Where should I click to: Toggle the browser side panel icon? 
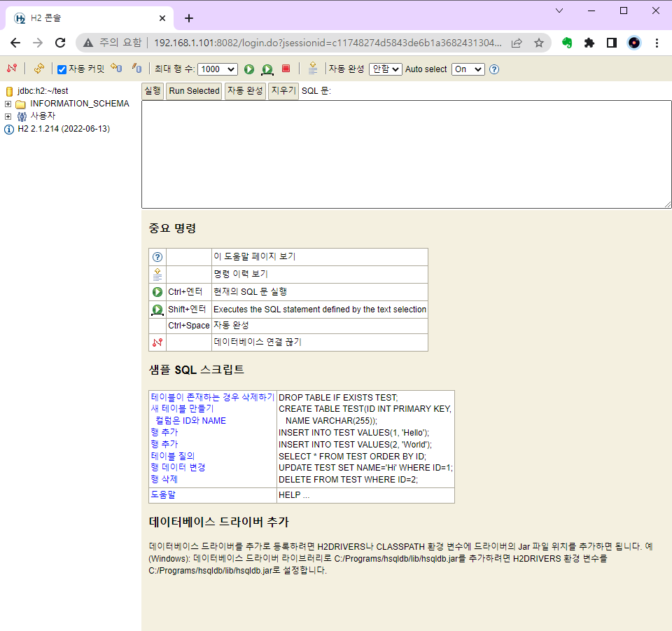[x=612, y=43]
